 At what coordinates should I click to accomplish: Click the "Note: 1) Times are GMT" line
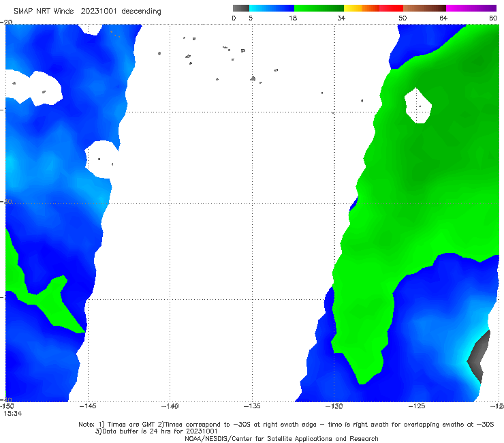(x=286, y=425)
